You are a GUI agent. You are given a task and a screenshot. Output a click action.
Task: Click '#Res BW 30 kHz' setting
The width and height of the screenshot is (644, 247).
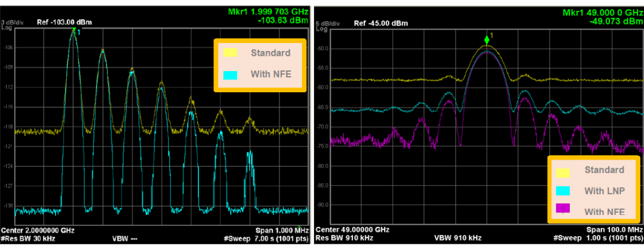[x=29, y=238]
